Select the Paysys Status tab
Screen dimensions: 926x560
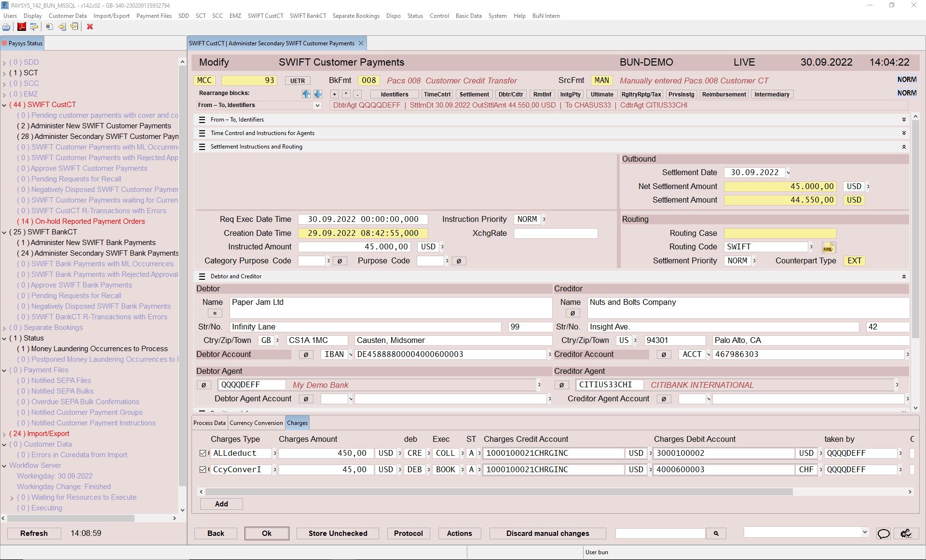click(x=22, y=43)
